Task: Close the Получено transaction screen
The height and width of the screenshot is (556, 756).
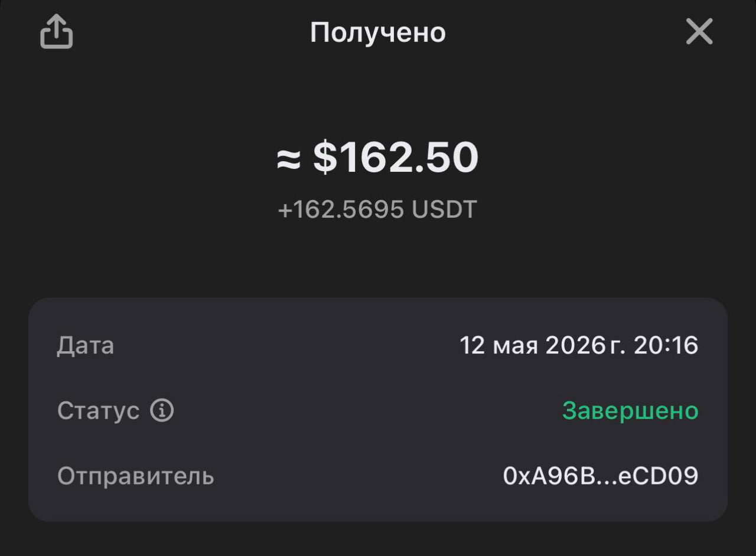Action: 699,31
